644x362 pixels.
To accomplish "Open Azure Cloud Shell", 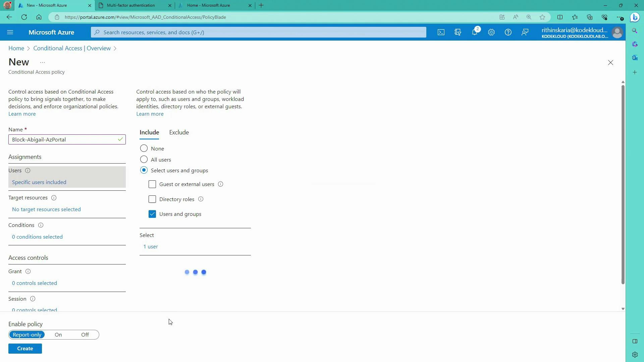I will [441, 32].
